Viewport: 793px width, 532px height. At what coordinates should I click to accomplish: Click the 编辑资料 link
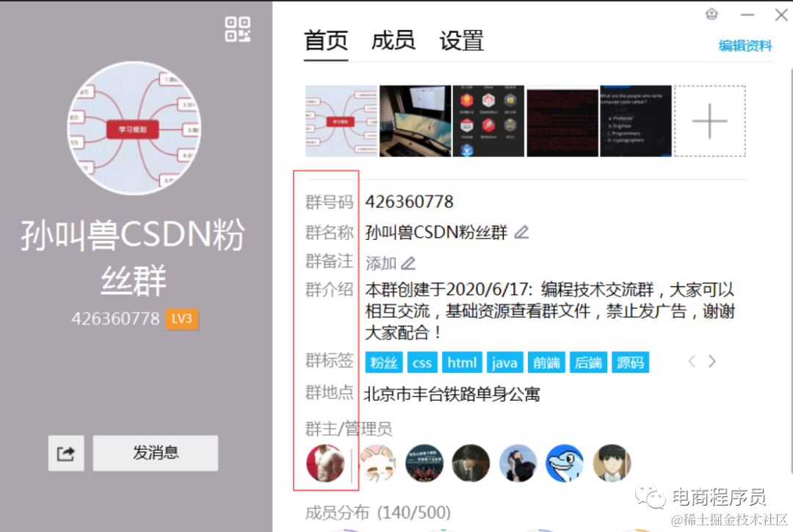tap(745, 46)
